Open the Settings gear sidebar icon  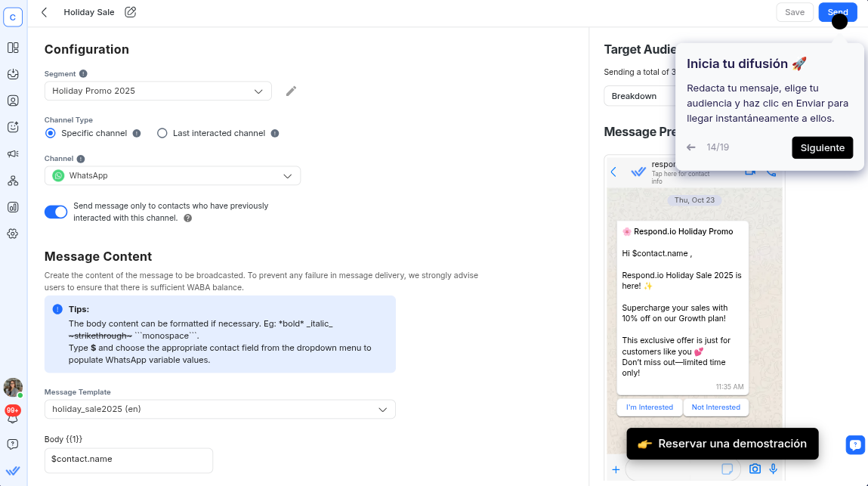tap(13, 234)
